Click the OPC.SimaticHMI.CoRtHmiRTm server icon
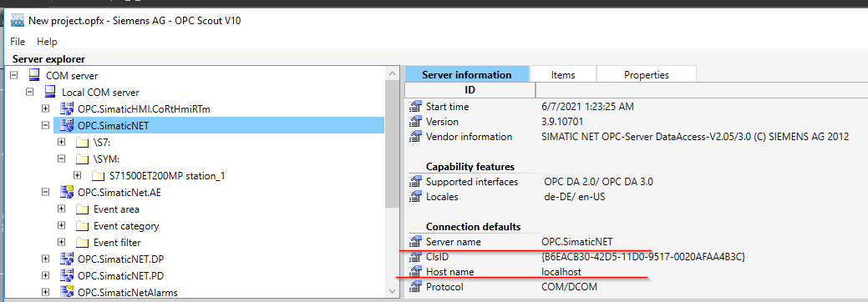Image resolution: width=868 pixels, height=302 pixels. point(67,109)
